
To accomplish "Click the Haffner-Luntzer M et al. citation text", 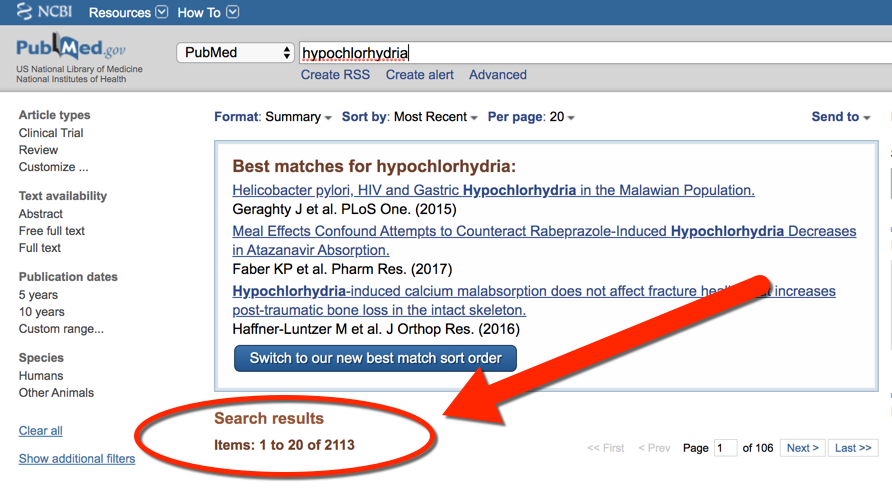I will [376, 329].
